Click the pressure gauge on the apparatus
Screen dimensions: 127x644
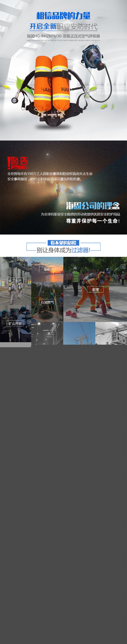click(x=15, y=100)
